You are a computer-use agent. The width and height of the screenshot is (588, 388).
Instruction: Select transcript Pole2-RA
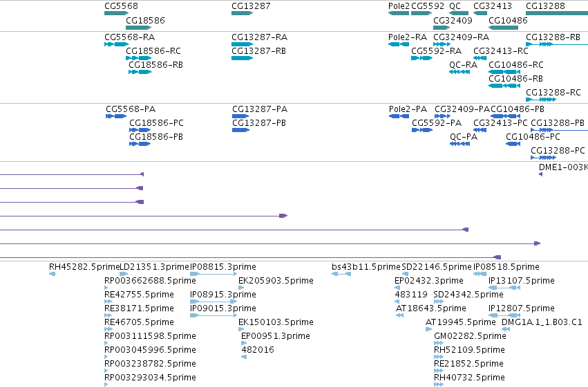coord(399,44)
